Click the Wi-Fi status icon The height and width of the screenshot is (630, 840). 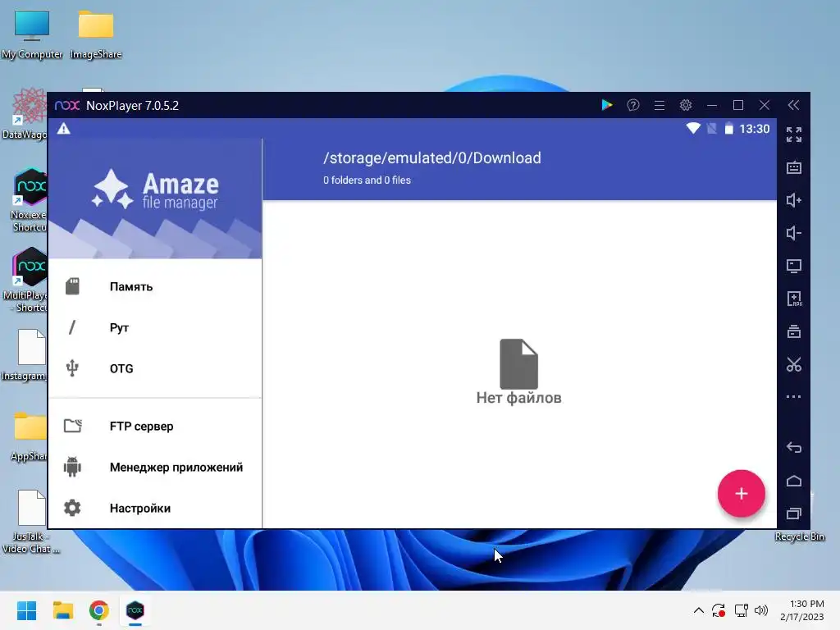pos(693,129)
